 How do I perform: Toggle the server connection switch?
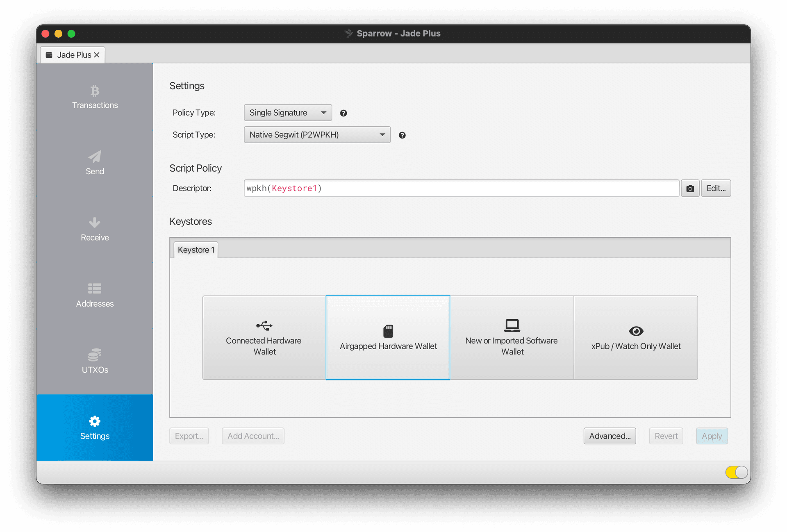736,472
